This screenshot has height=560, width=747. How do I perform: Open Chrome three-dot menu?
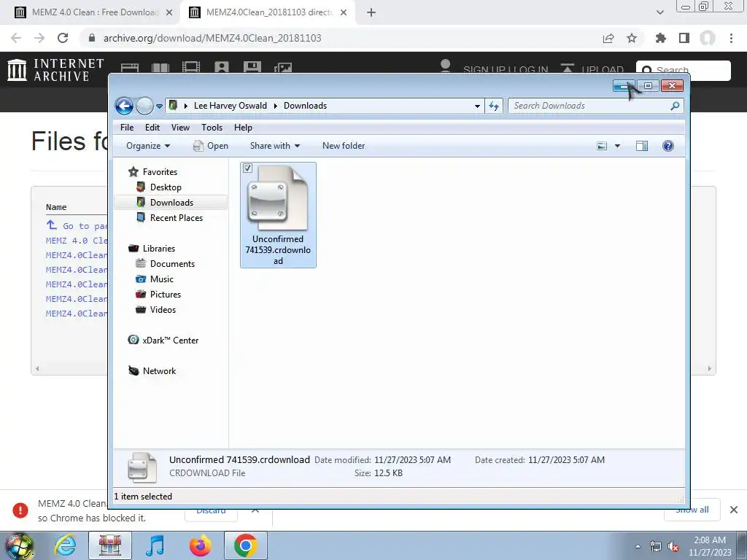click(x=731, y=38)
